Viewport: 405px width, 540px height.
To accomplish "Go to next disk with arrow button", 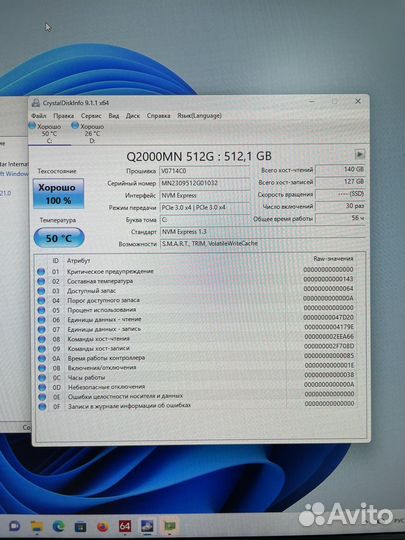I will click(360, 154).
